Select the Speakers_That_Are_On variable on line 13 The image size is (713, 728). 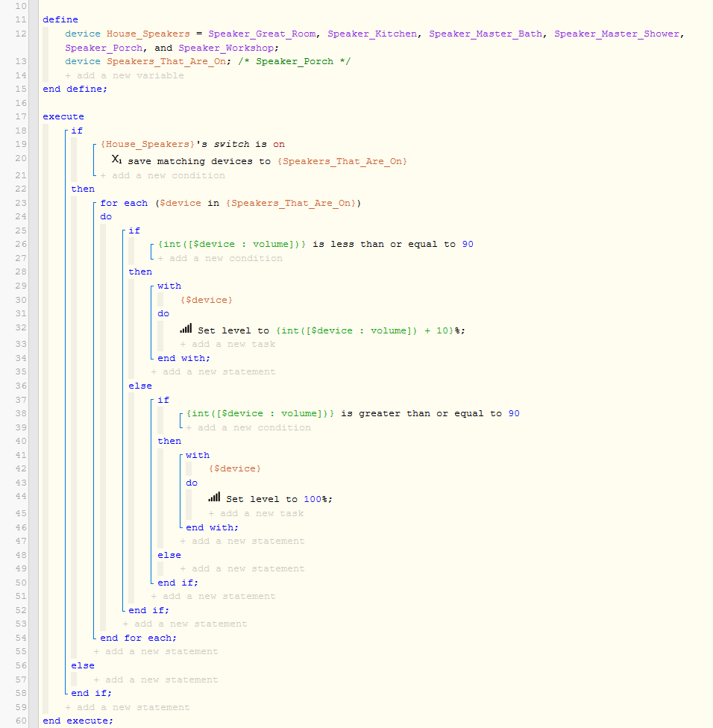(x=166, y=61)
